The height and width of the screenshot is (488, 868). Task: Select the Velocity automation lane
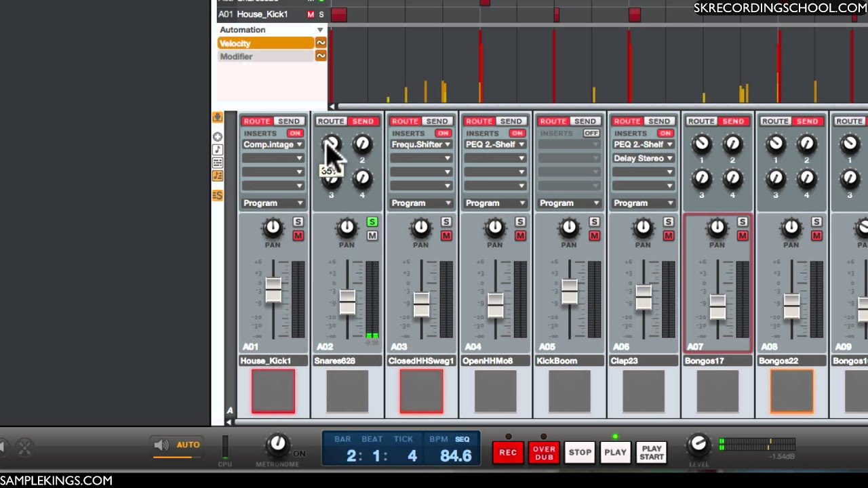point(266,43)
